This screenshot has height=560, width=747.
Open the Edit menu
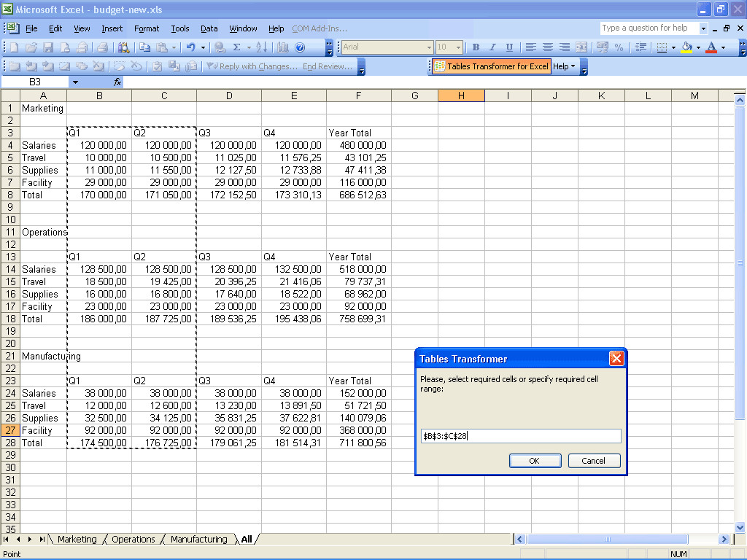pos(55,28)
